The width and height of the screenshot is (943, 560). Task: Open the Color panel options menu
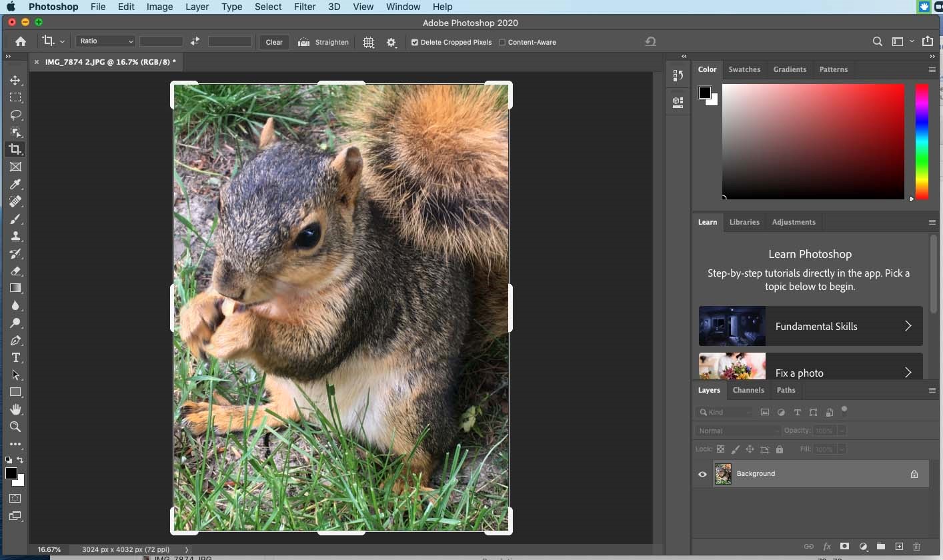932,69
